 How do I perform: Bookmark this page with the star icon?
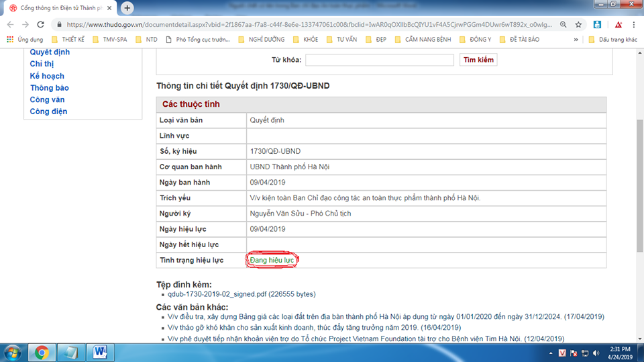pyautogui.click(x=578, y=25)
